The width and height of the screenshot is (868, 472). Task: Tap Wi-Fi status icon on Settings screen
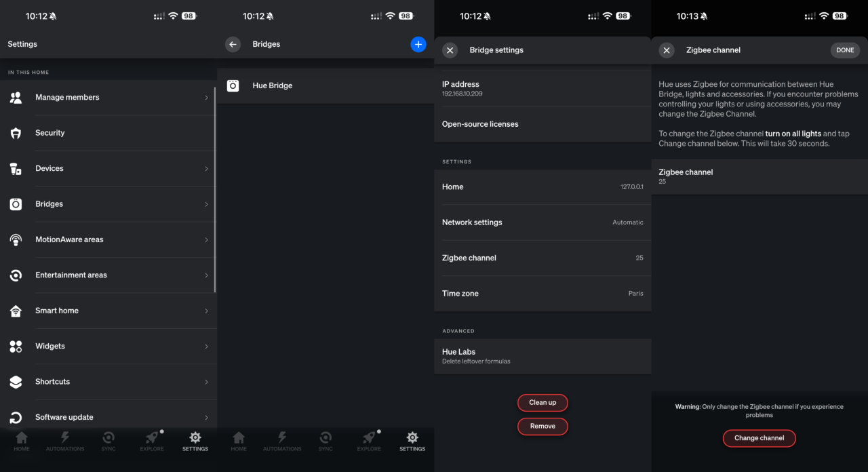click(x=174, y=16)
